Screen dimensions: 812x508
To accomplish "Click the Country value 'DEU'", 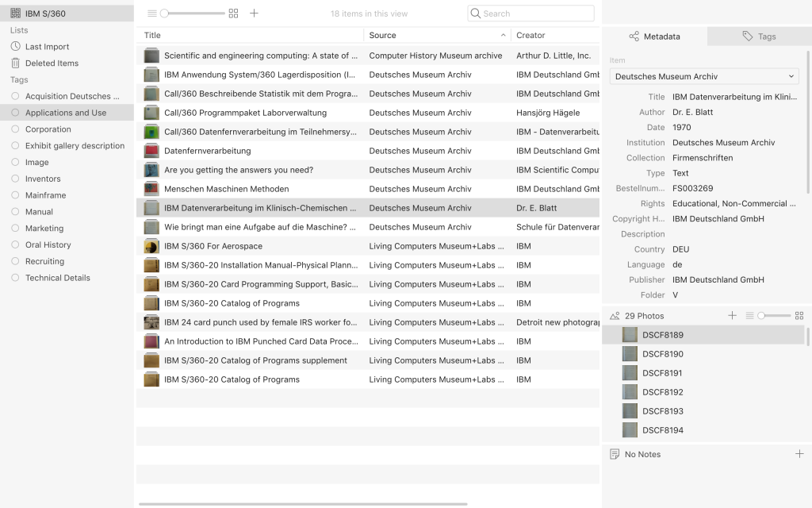I will pyautogui.click(x=680, y=249).
